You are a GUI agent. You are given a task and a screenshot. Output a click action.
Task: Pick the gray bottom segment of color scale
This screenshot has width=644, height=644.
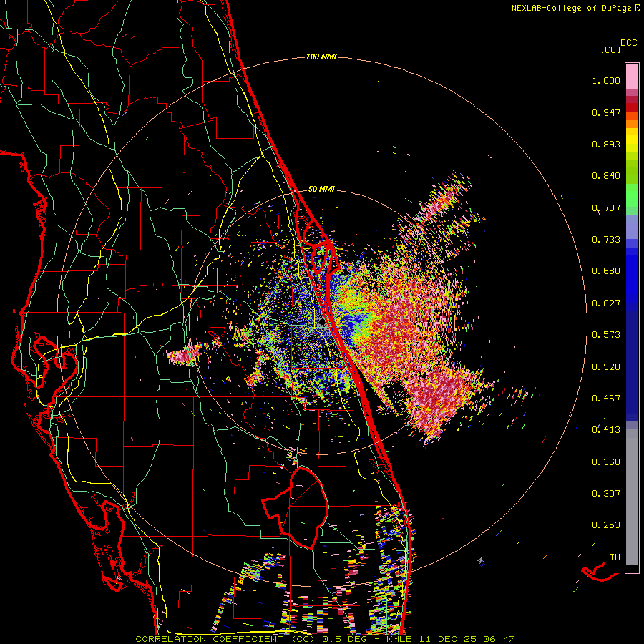click(x=632, y=497)
